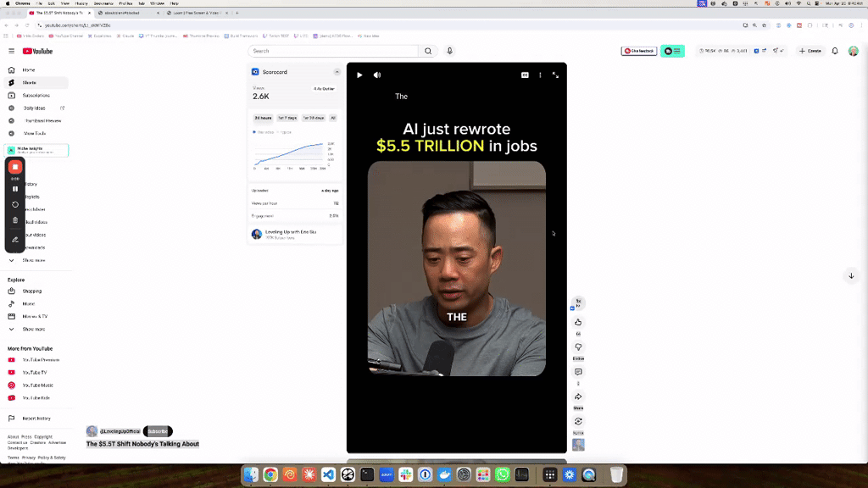Play the Shorts video
868x488 pixels.
coord(359,75)
